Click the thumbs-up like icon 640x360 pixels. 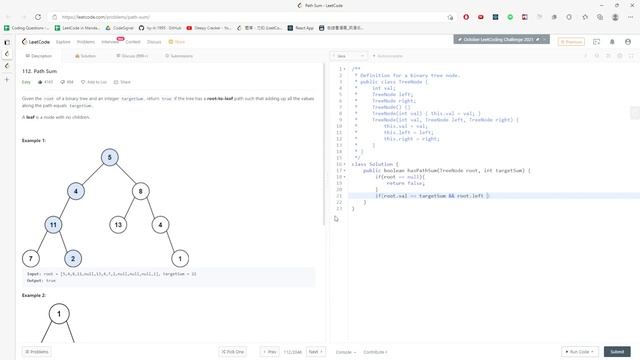point(40,82)
